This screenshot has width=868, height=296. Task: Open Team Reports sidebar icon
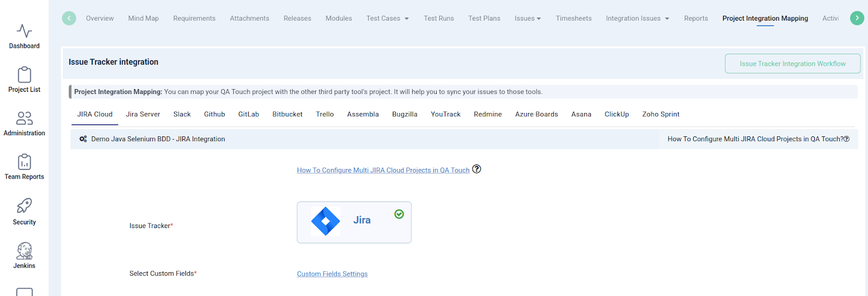(24, 162)
